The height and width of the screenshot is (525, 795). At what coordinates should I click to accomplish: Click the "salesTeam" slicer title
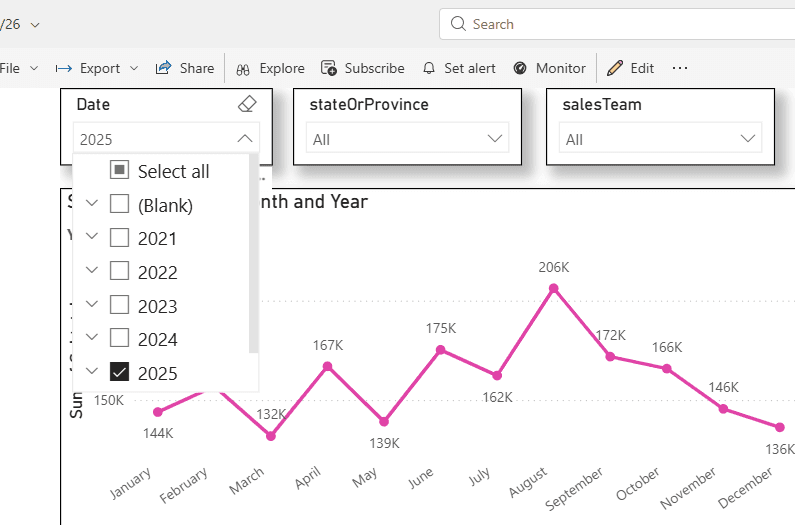[602, 104]
